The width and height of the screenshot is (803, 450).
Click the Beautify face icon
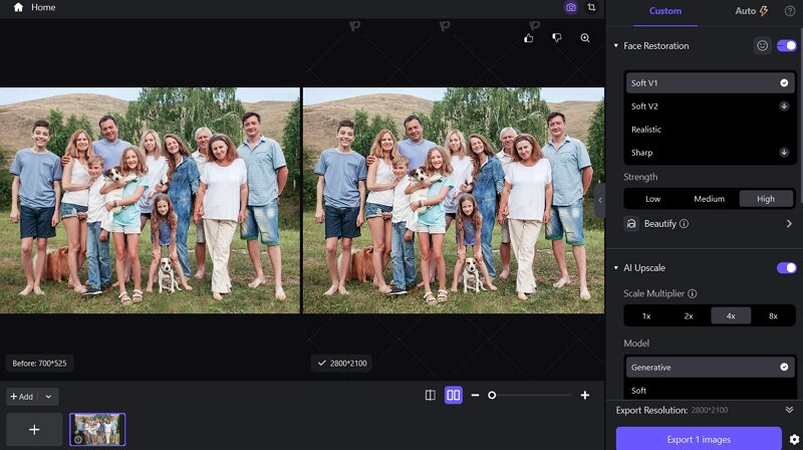pos(631,224)
